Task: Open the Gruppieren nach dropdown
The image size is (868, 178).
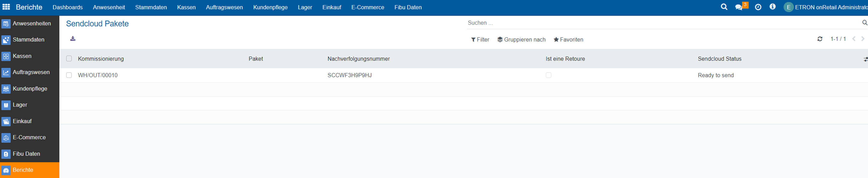Action: (521, 40)
